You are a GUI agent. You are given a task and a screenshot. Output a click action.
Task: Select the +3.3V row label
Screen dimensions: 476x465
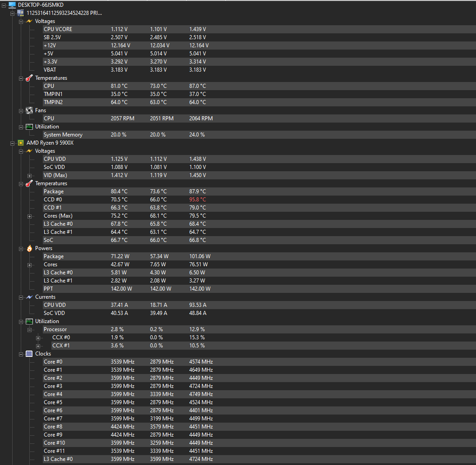pyautogui.click(x=50, y=62)
